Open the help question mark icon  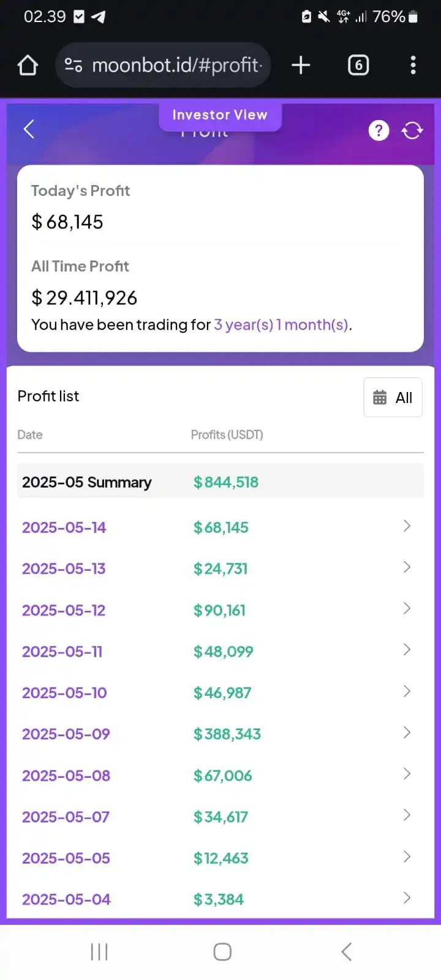(x=379, y=130)
